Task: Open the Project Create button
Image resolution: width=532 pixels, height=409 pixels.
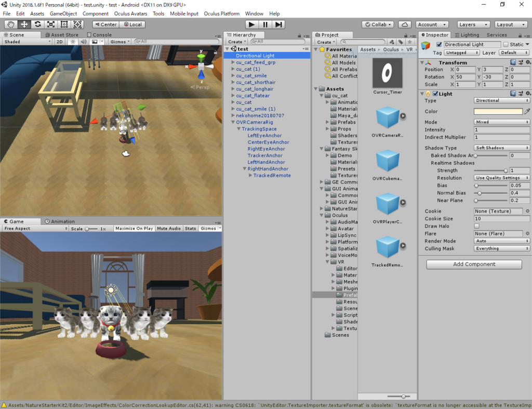Action: [326, 42]
